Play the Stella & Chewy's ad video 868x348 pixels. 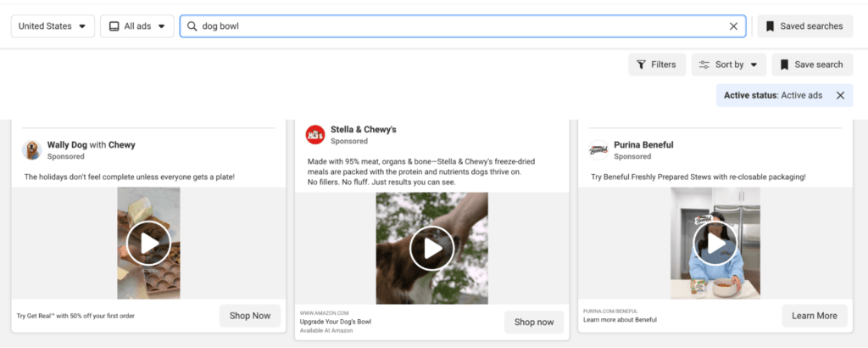[431, 248]
